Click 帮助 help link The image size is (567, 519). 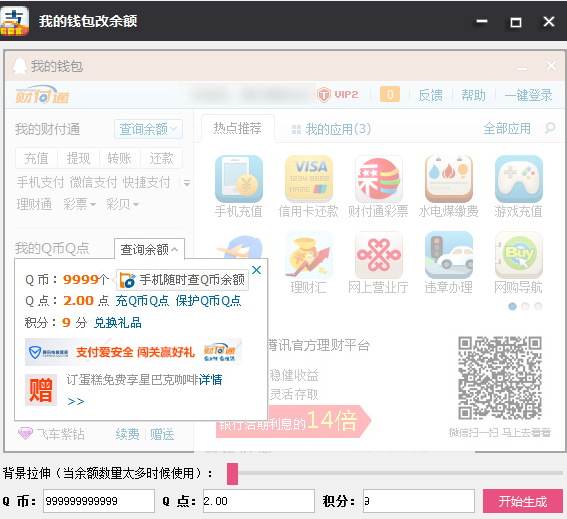[x=473, y=95]
